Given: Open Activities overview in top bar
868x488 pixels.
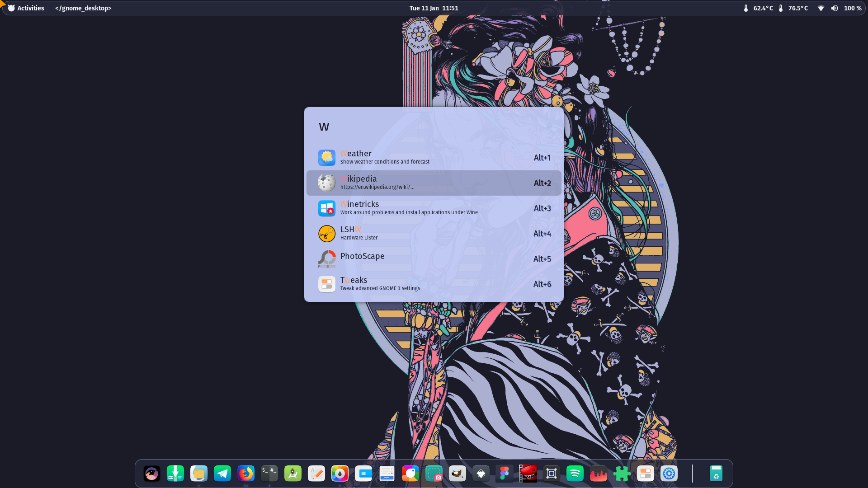Looking at the screenshot, I should 26,8.
